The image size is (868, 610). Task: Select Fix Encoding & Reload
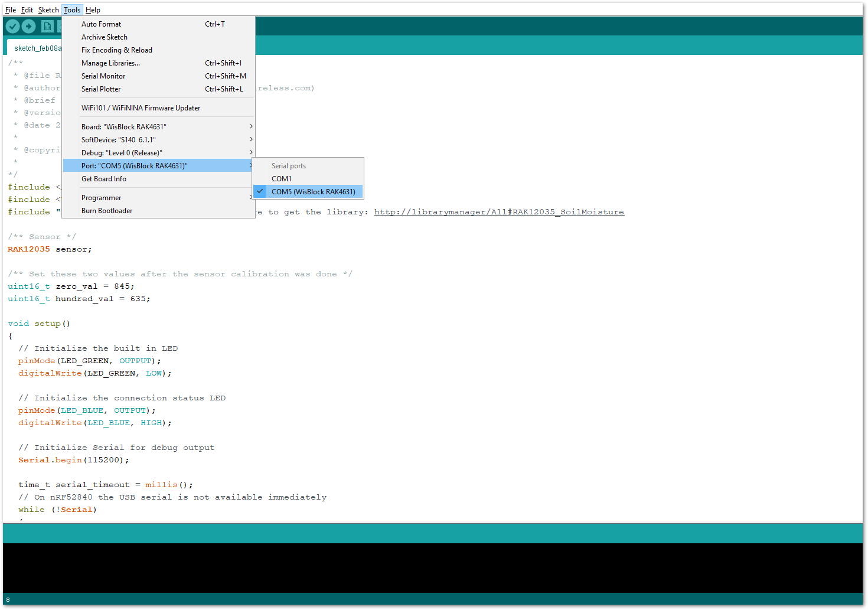(159, 50)
